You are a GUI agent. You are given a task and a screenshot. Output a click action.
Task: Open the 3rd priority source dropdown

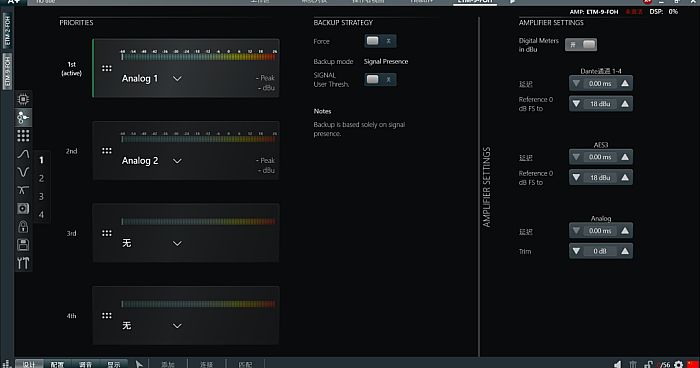[177, 243]
